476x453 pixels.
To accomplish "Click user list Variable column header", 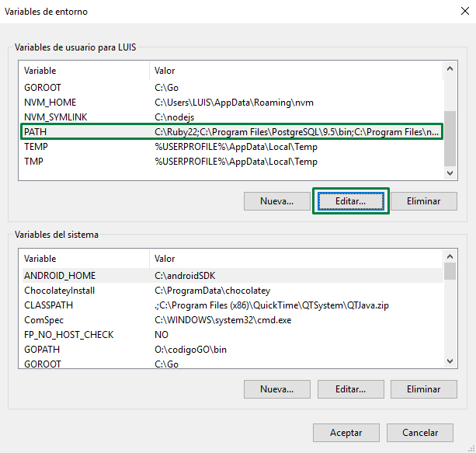I will click(85, 71).
